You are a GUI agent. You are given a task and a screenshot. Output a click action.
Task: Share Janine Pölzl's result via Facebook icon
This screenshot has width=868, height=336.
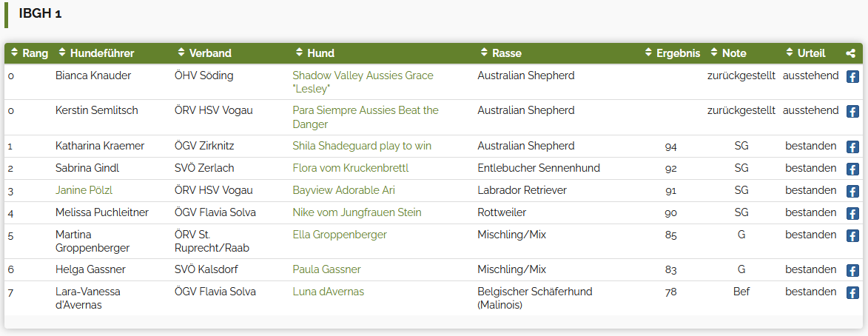coord(852,192)
